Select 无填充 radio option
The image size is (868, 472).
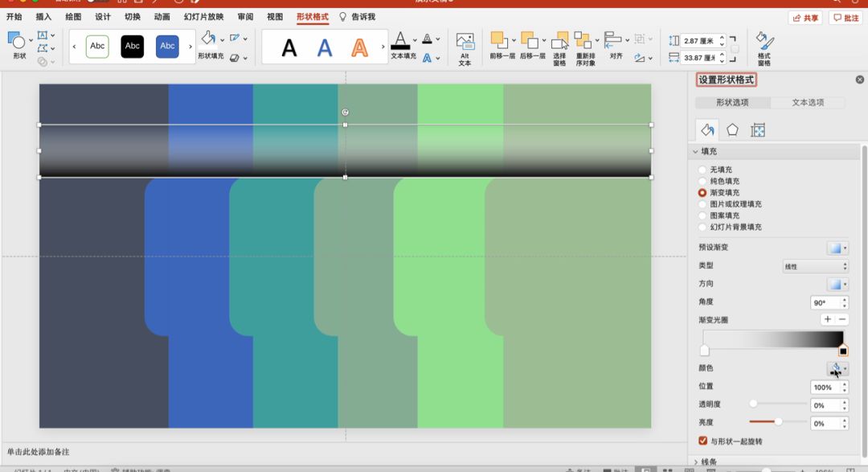point(702,170)
